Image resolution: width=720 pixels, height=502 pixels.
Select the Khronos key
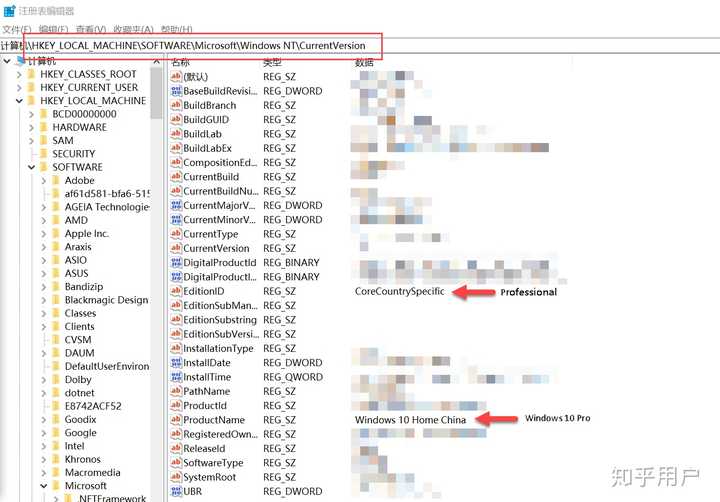tap(83, 459)
